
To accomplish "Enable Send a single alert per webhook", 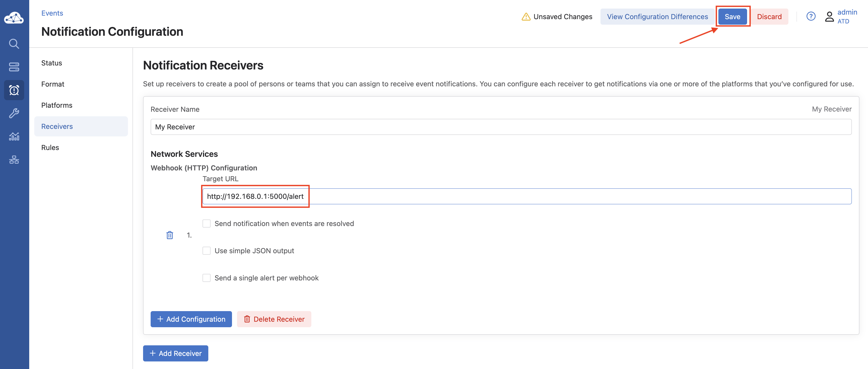I will 206,278.
